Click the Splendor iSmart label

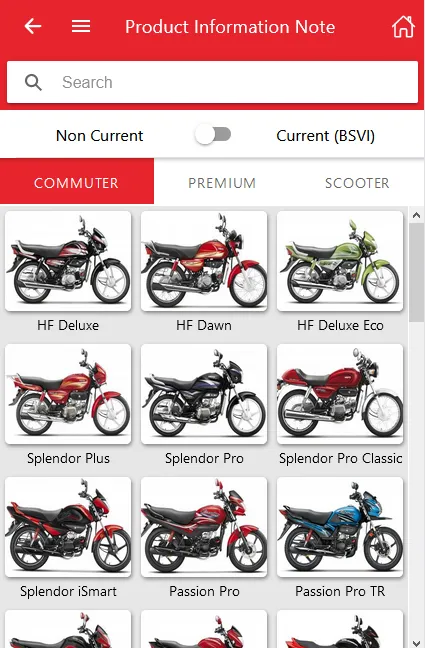coord(68,591)
